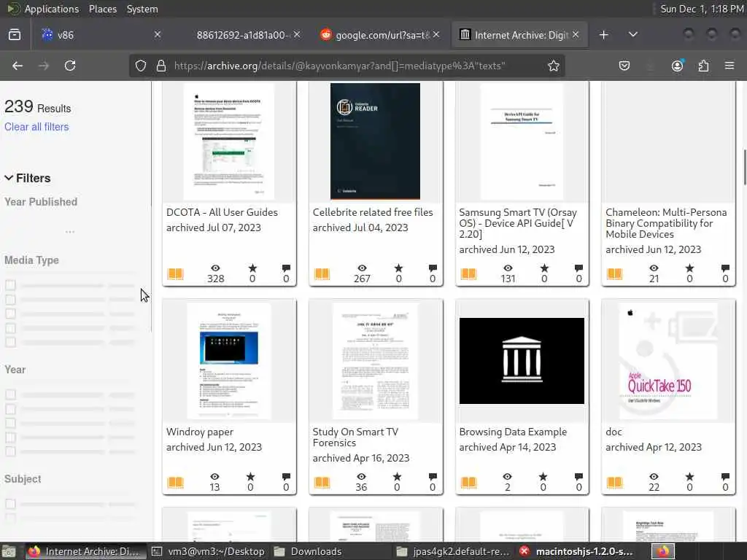747x560 pixels.
Task: Click the clock showing Sun Dec 1
Action: [702, 9]
